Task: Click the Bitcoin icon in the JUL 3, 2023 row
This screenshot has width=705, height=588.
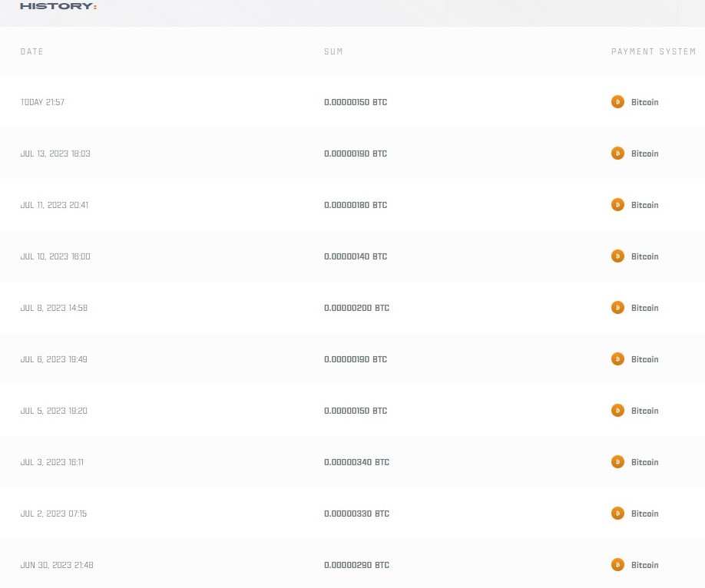Action: pos(617,462)
